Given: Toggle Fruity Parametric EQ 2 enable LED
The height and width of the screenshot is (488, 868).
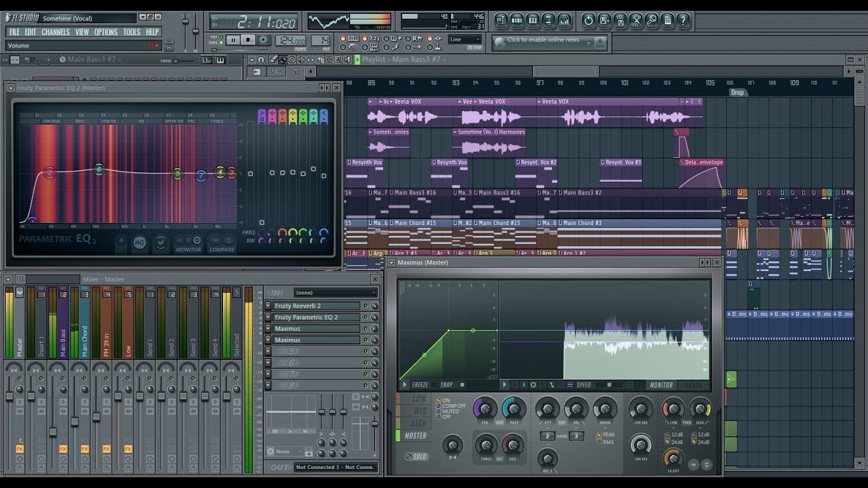Looking at the screenshot, I should pos(366,317).
